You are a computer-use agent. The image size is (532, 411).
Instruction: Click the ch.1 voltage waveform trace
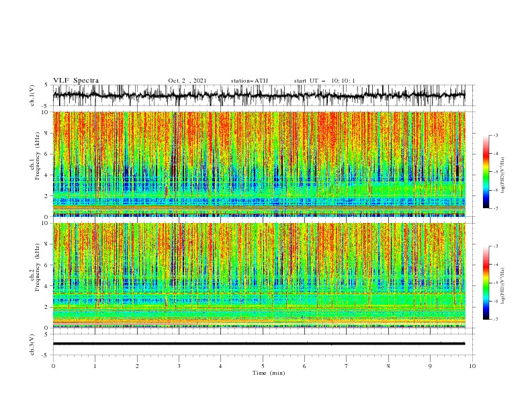click(259, 95)
